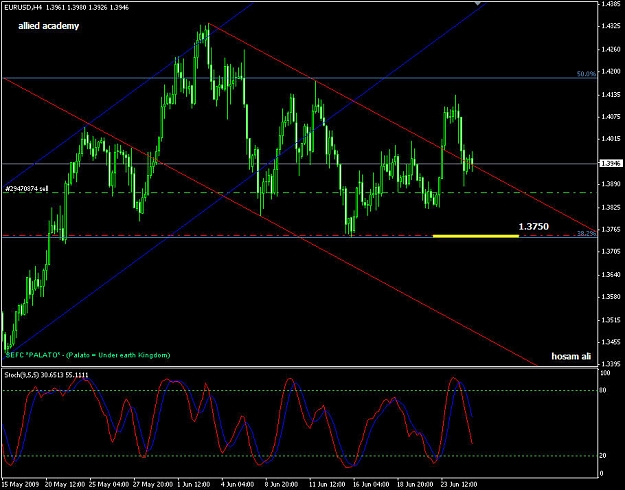Click price scale value 1.3515
This screenshot has width=625, height=490.
(x=612, y=320)
